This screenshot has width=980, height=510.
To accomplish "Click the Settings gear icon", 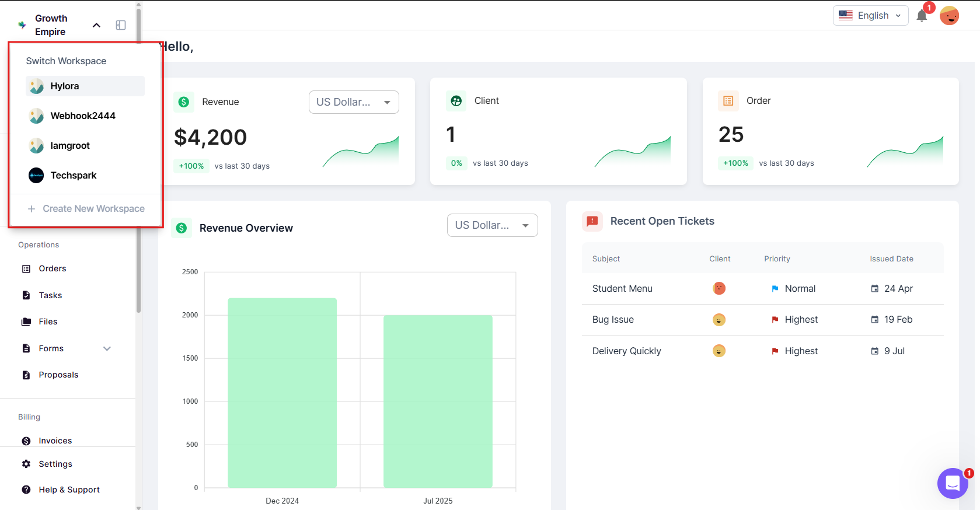I will [26, 464].
